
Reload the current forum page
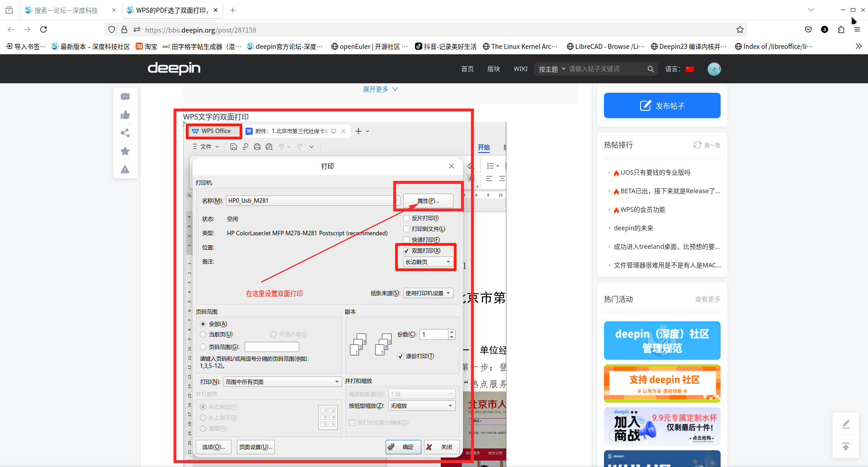click(43, 29)
